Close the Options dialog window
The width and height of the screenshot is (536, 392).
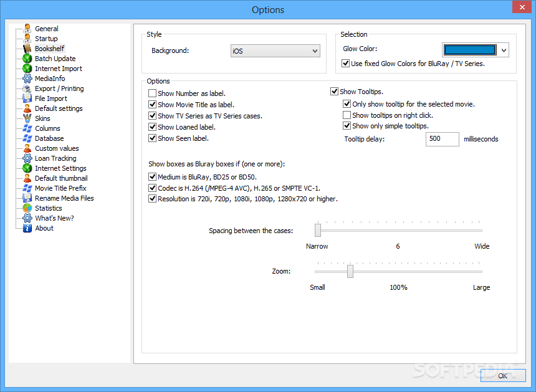[522, 7]
